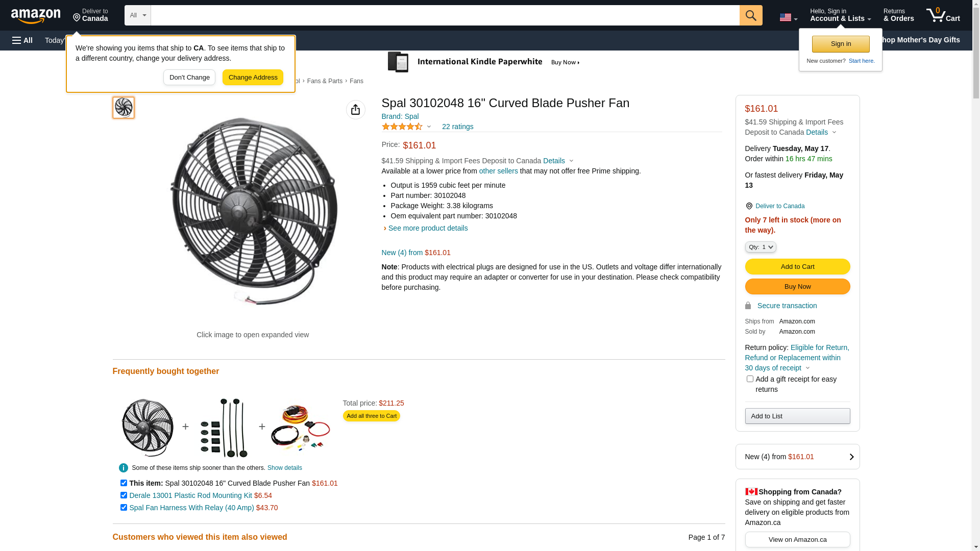
Task: Expand the return policy details
Action: (807, 368)
